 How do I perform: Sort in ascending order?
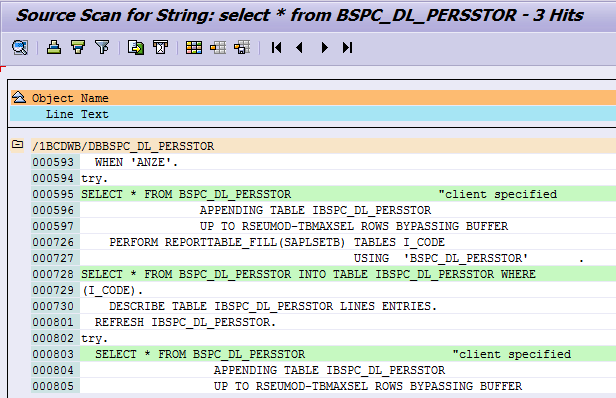54,48
